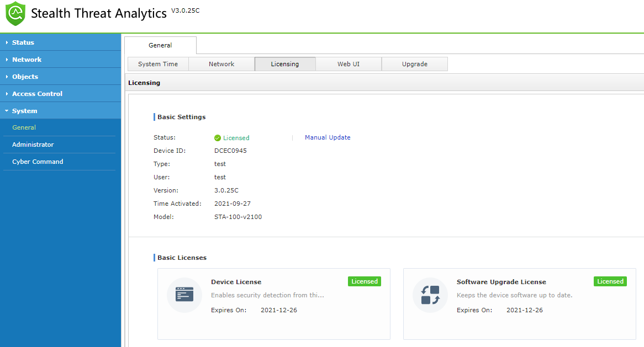Screen dimensions: 644x347
Task: Open Cyber Command in the sidebar
Action: click(x=38, y=162)
